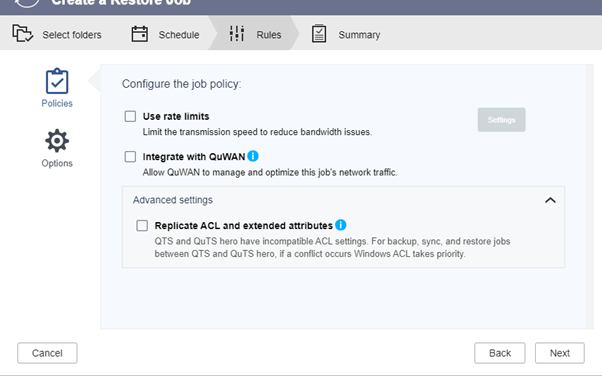
Task: Open rate limit Settings button
Action: click(501, 120)
